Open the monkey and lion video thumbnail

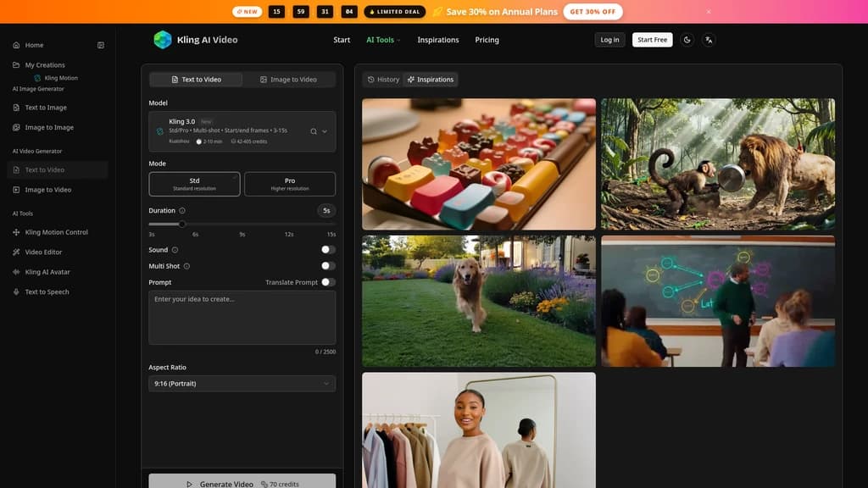[718, 164]
